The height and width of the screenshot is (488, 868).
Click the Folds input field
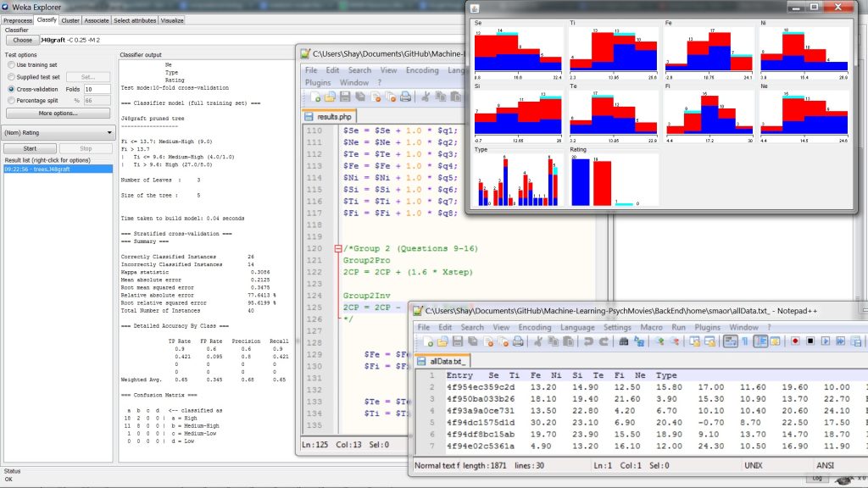click(x=96, y=89)
